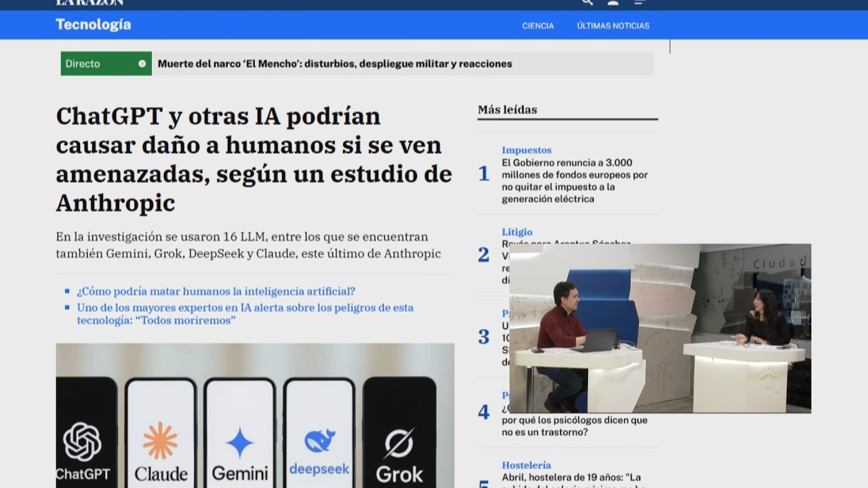Open the Impuestos category link
This screenshot has height=488, width=868.
(x=526, y=150)
